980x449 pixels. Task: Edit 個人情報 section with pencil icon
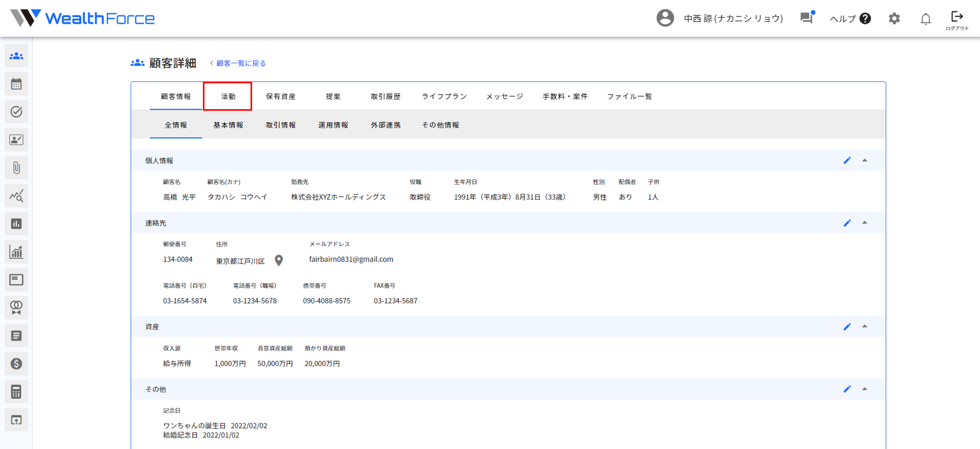pyautogui.click(x=847, y=161)
